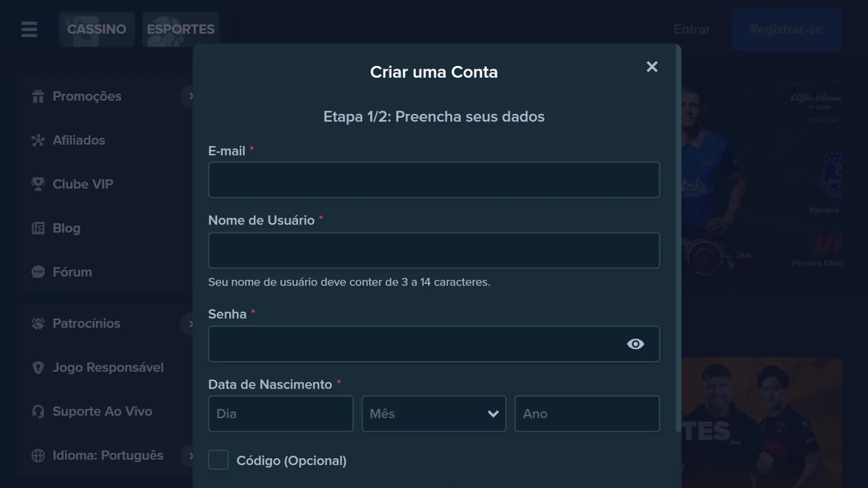Screen dimensions: 868x488
Task: Select the CASSINO tab
Action: coord(97,28)
